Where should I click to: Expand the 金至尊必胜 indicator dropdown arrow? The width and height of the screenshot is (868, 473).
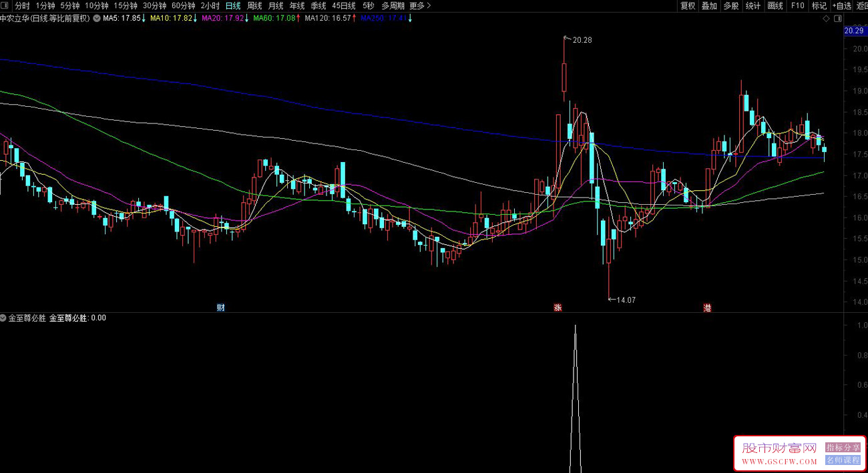(4, 318)
